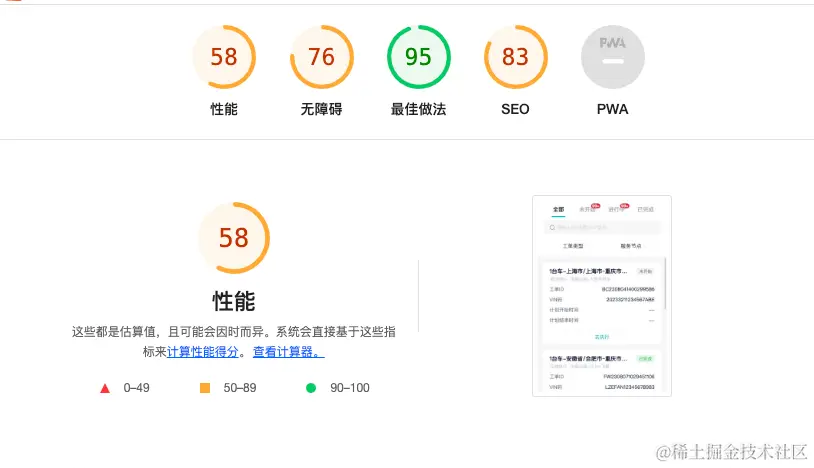Click the 50–89 legend text
Screen dimensions: 814x468
click(x=240, y=388)
